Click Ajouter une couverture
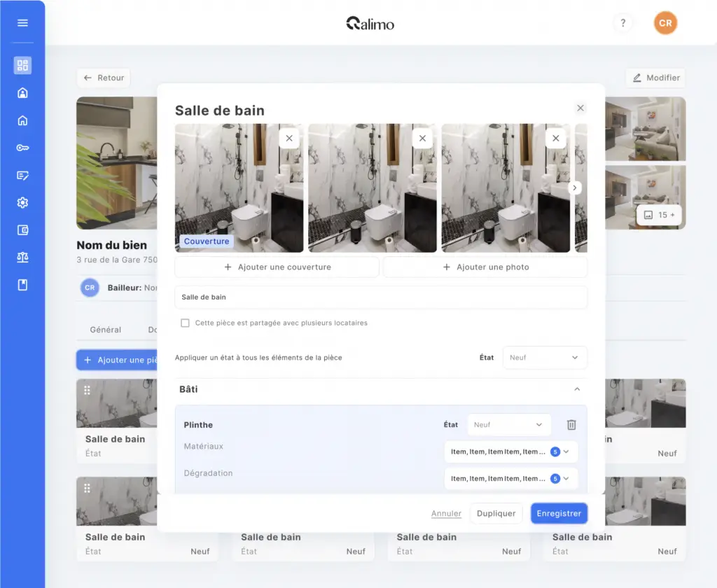Viewport: 717px width, 588px height. tap(277, 267)
